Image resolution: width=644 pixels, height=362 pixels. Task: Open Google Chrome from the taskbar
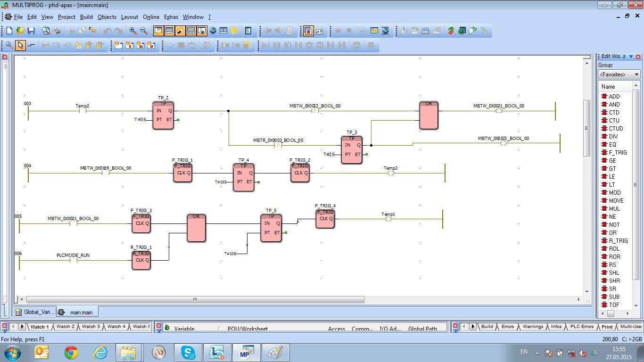[x=71, y=352]
